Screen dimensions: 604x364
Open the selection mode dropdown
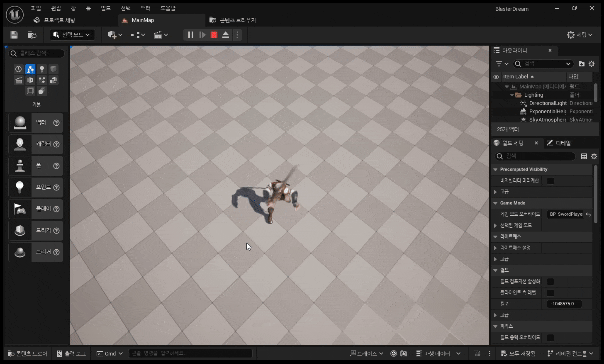click(x=72, y=35)
